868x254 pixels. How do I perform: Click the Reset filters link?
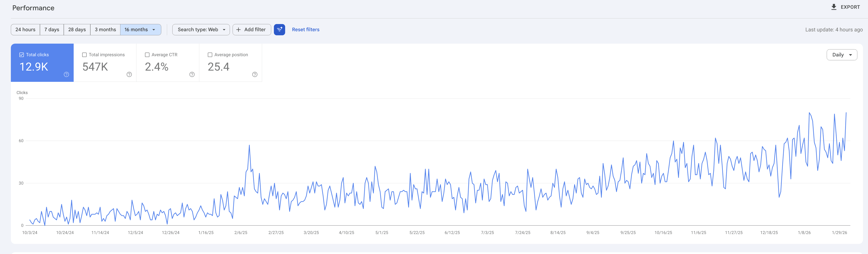coord(305,30)
